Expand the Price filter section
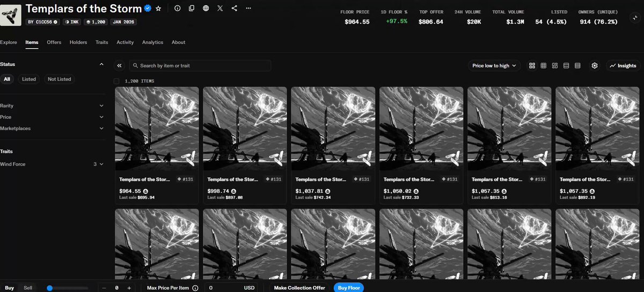The height and width of the screenshot is (292, 644). pos(52,117)
